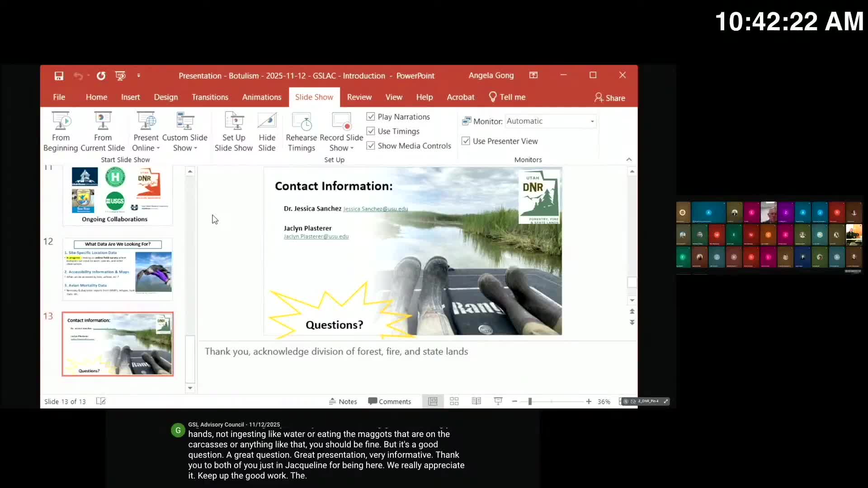
Task: Switch to Reading View icon
Action: [476, 401]
